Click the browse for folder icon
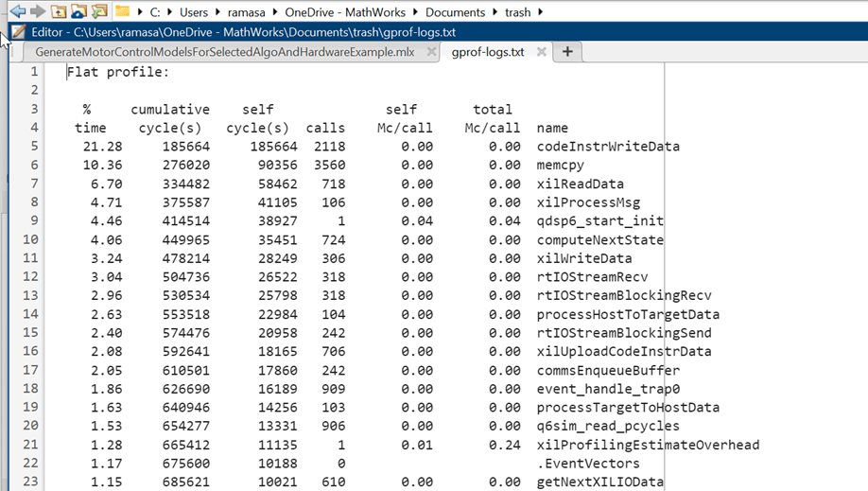868x491 pixels. pos(78,11)
